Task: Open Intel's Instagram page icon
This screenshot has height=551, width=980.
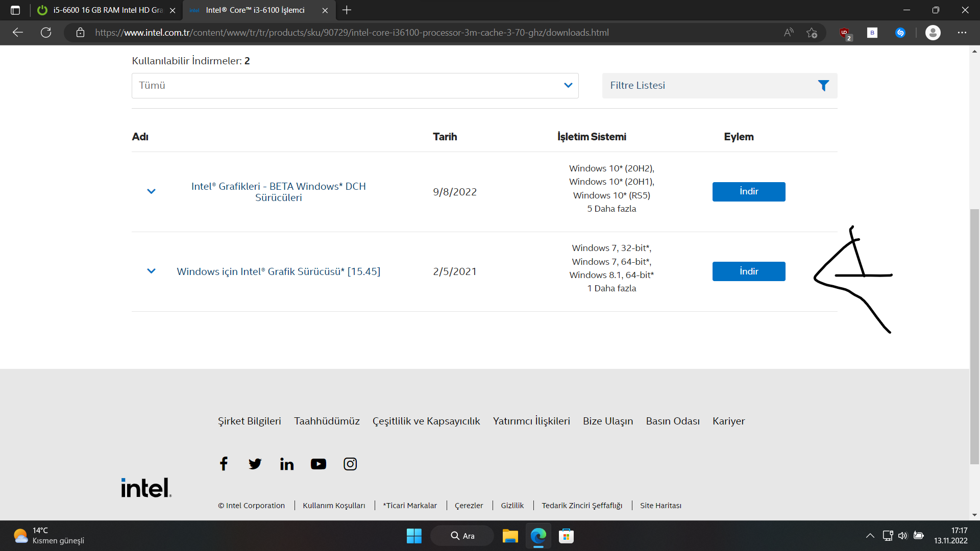Action: (350, 464)
